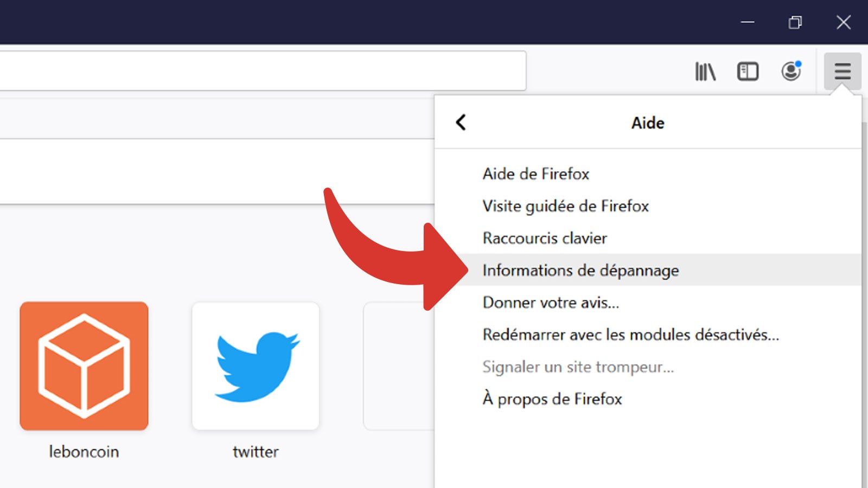Open the leboncoin shortcut tile

pyautogui.click(x=84, y=366)
